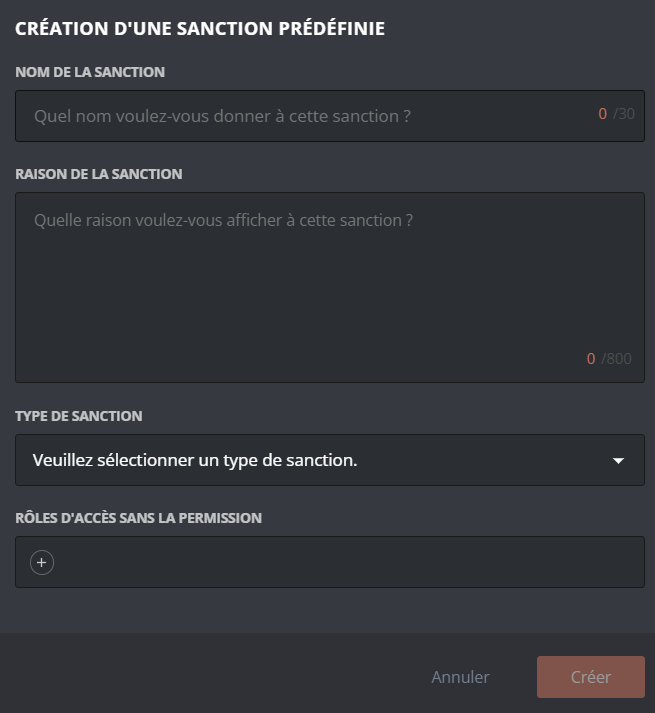Click the red 0 in the name counter
Screen dimensions: 655x713
coord(603,114)
